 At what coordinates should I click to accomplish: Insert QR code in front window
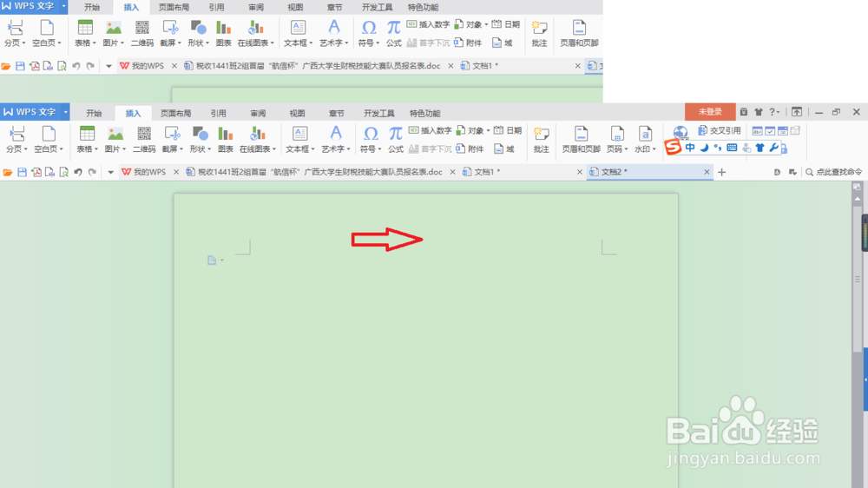click(144, 139)
